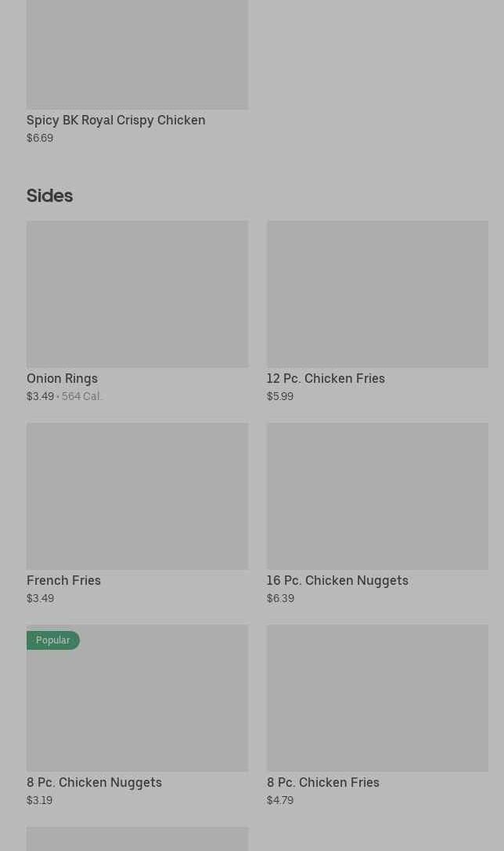504x851 pixels.
Task: Click the Onion Rings item image
Action: pos(137,294)
